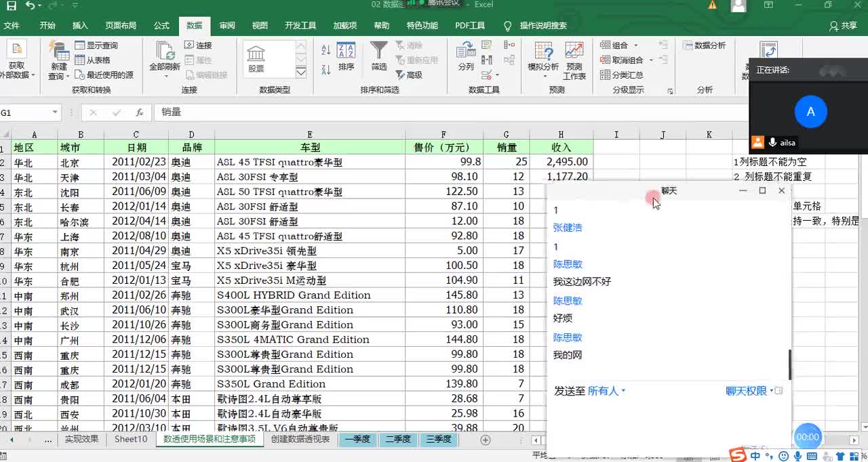Screen dimensions: 868x462
Task: Open the Name Box dropdown arrow
Action: click(x=55, y=112)
